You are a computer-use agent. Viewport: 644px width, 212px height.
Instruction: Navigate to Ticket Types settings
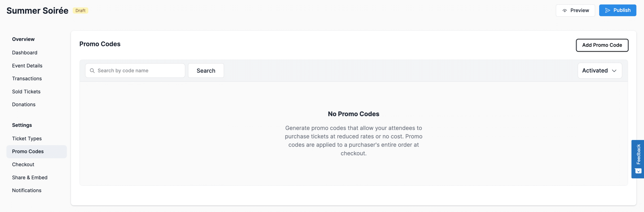click(27, 138)
